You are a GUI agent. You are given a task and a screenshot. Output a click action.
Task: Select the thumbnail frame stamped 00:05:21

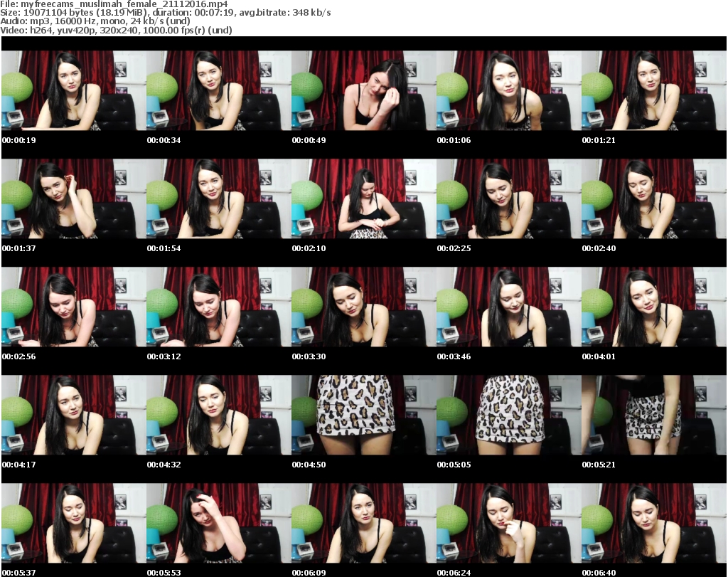pyautogui.click(x=654, y=415)
